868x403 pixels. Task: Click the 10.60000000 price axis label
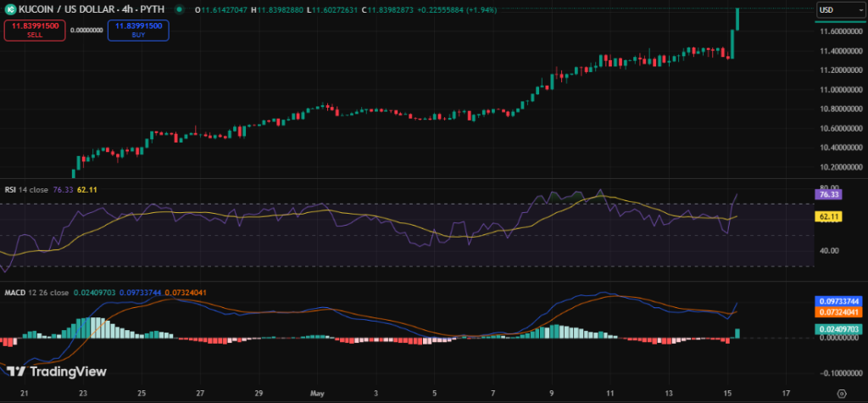tap(840, 129)
